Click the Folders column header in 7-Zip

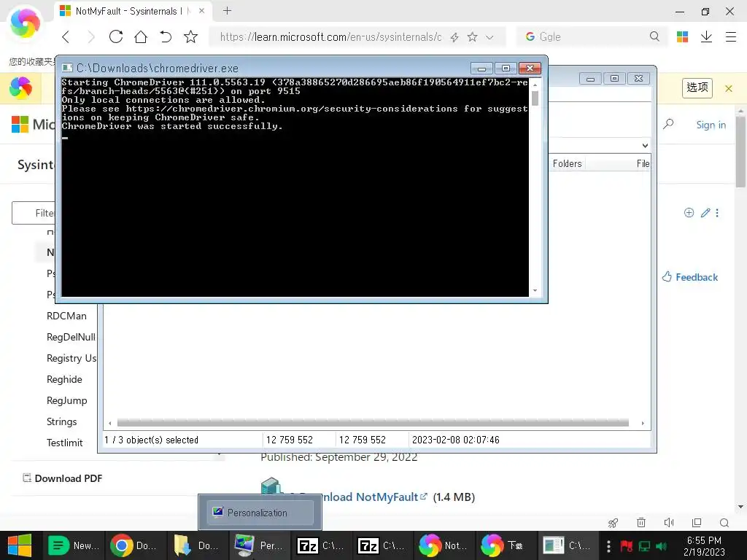tap(567, 164)
